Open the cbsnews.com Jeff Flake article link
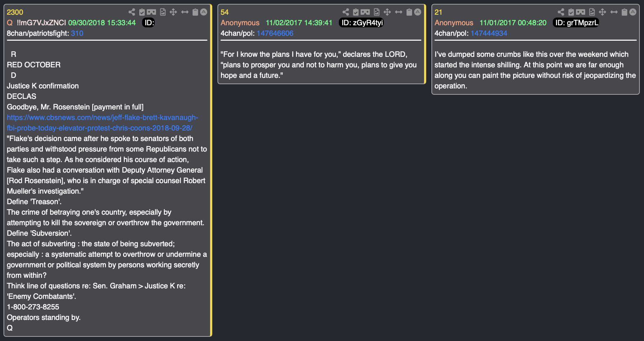 coord(102,123)
